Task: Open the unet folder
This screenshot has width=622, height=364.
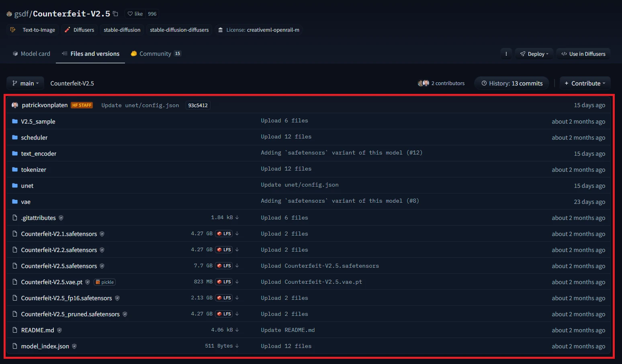Action: click(27, 186)
